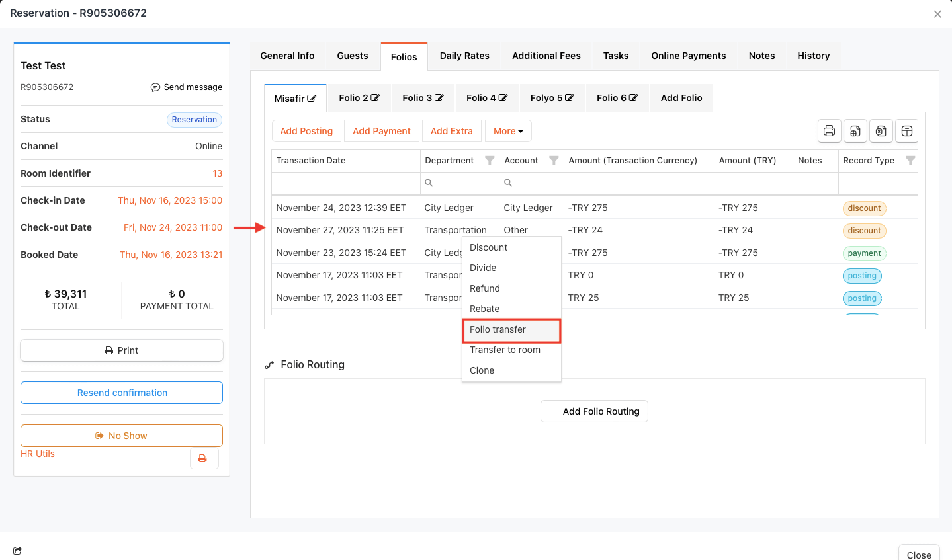Click the export-all document icon with grid
The height and width of the screenshot is (560, 952).
pos(855,131)
